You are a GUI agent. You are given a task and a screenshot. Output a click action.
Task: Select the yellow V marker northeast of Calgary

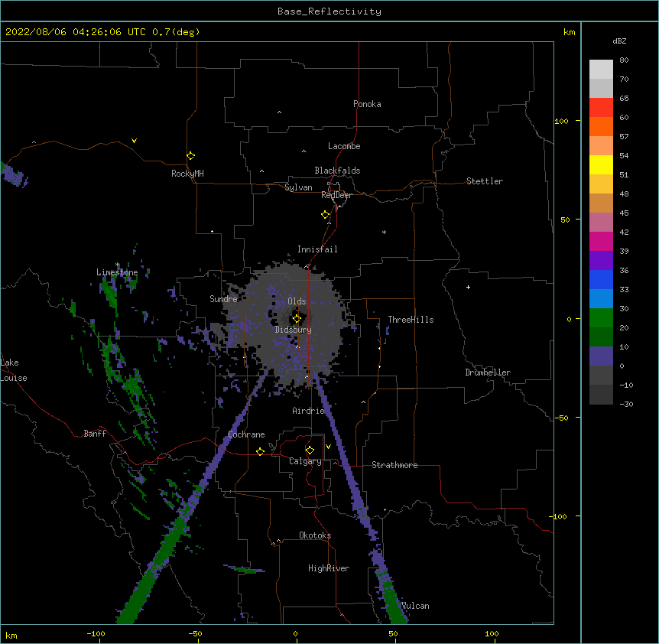(328, 447)
